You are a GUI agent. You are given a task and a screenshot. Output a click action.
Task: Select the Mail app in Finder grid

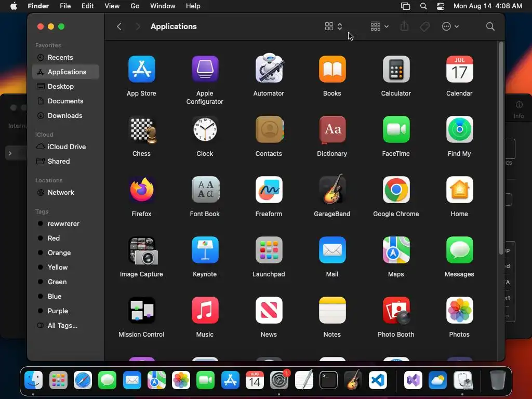[x=332, y=250]
